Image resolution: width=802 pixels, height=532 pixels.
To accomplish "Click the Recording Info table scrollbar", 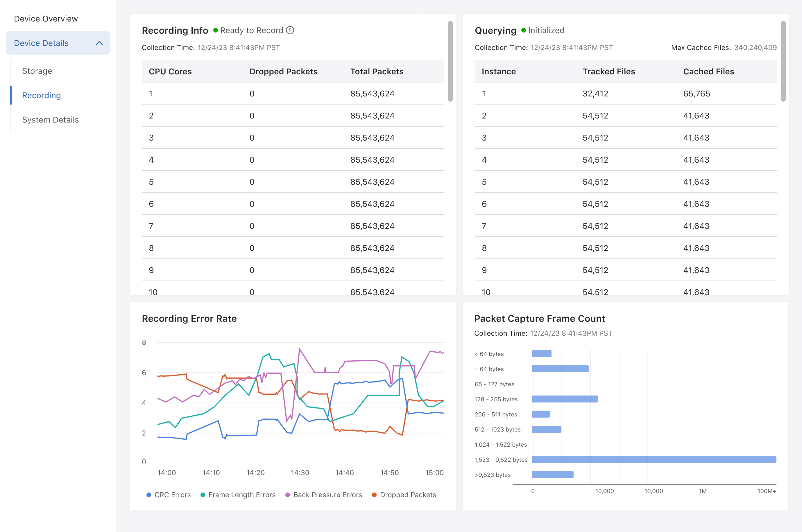I will point(450,61).
